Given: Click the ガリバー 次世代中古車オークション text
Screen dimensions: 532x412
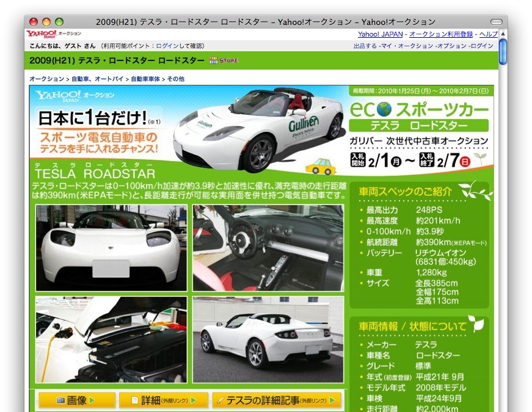Looking at the screenshot, I should pos(418,141).
